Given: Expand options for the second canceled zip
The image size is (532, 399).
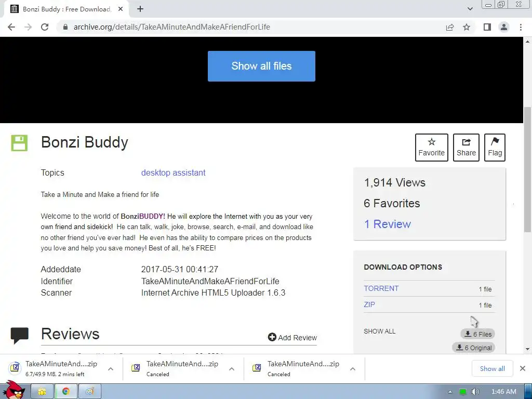Looking at the screenshot, I should [232, 369].
